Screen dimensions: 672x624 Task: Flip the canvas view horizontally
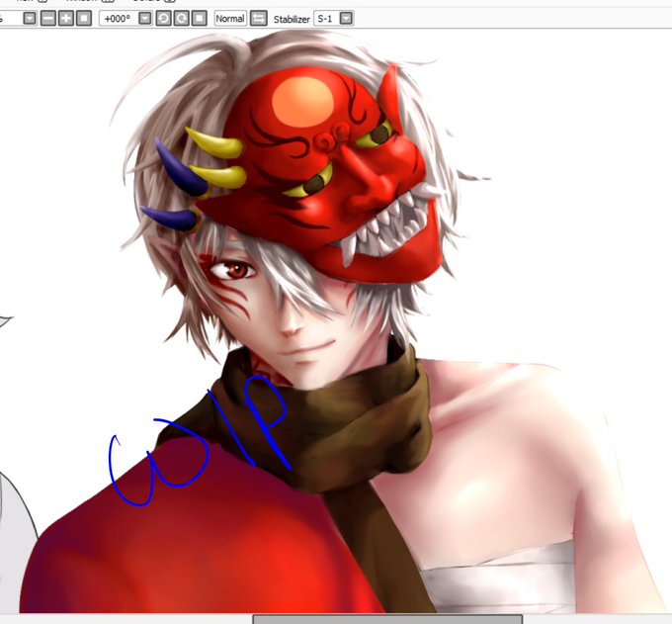(259, 19)
